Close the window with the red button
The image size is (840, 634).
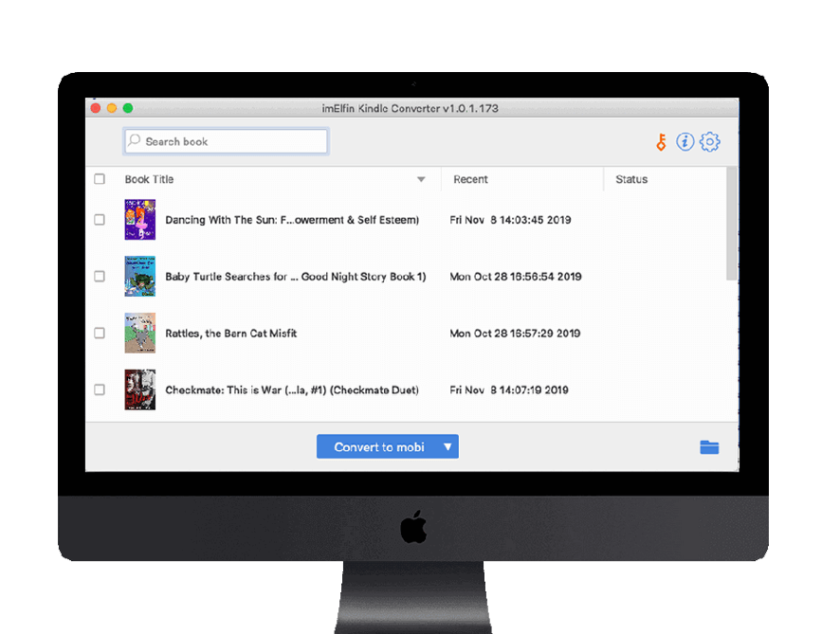96,108
